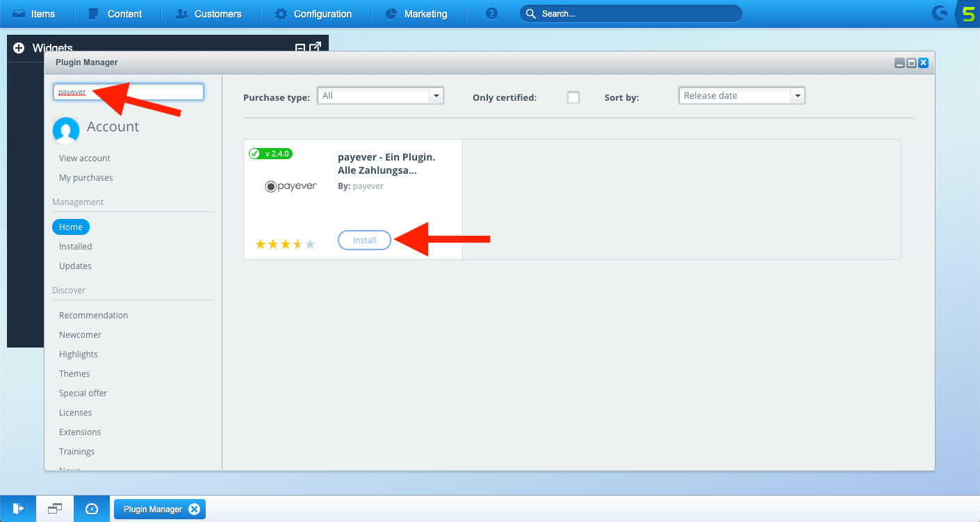Minimize the Plugin Manager window
This screenshot has width=980, height=522.
[x=899, y=63]
